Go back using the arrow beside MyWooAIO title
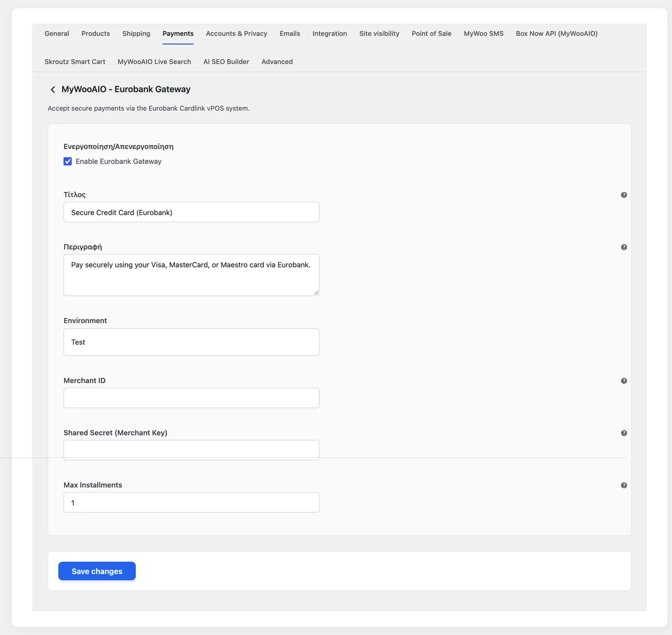Viewport: 672px width, 635px height. tap(53, 89)
